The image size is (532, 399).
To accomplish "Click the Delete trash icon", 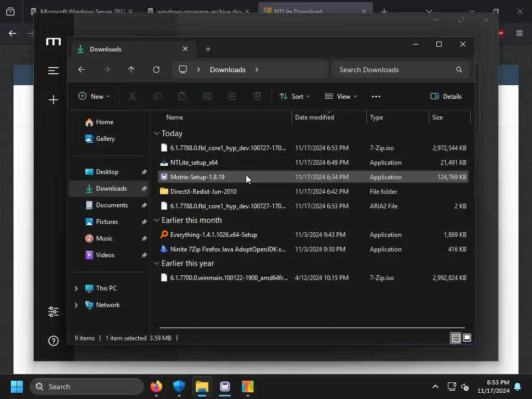I will tap(257, 96).
